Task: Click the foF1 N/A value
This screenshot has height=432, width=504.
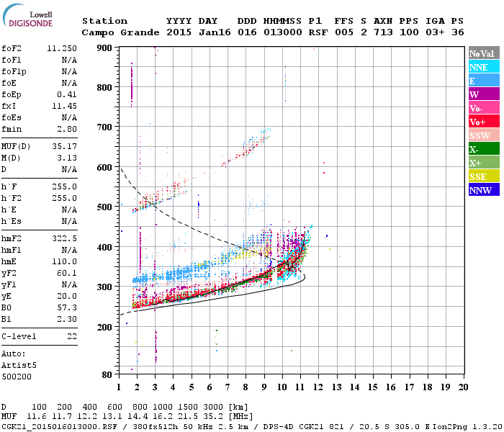Action: click(x=69, y=60)
